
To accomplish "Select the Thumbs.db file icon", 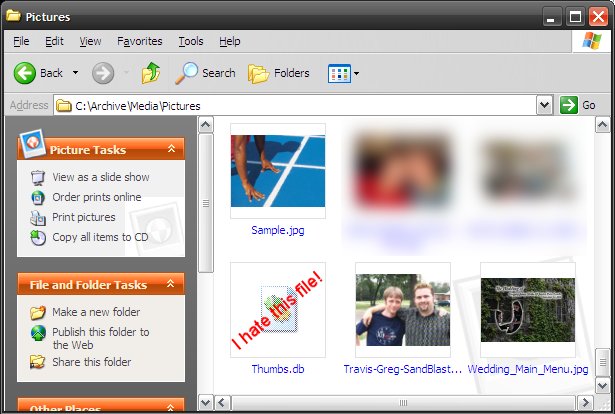I will (277, 309).
